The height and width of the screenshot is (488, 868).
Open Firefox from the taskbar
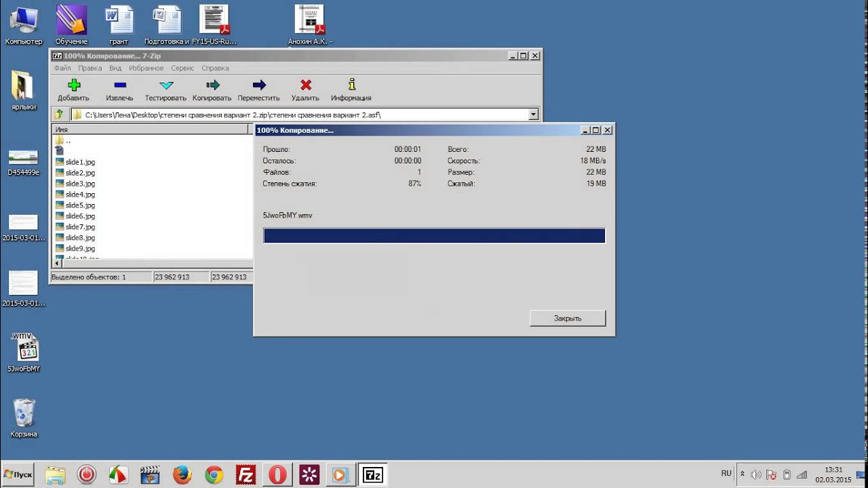pos(182,474)
